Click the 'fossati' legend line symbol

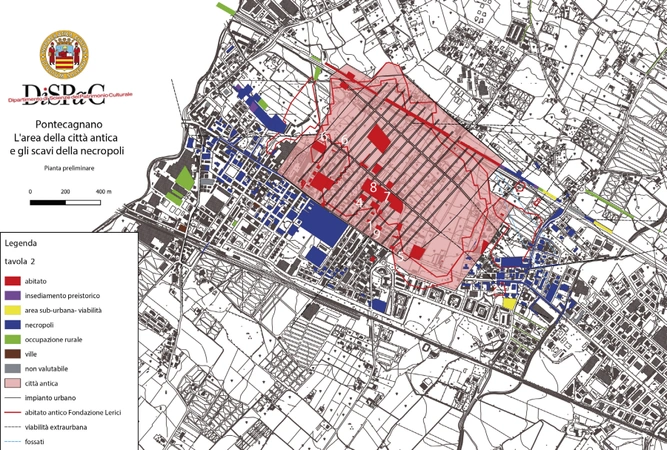tap(12, 440)
